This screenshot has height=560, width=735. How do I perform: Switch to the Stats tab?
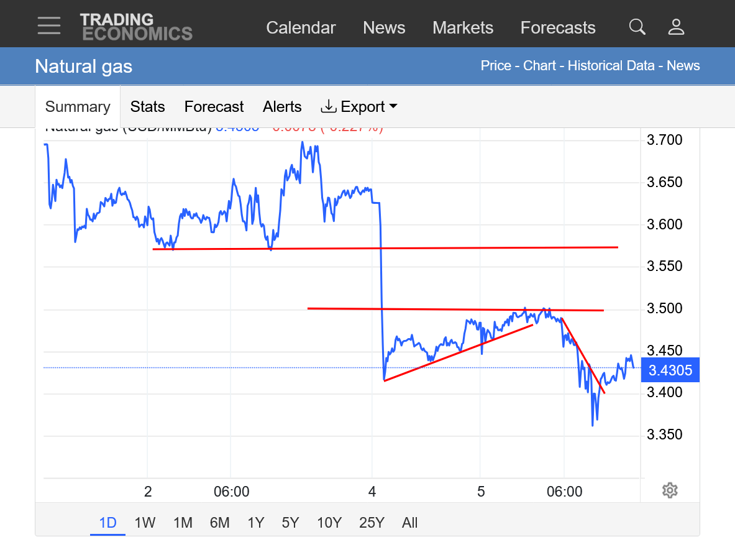coord(148,107)
